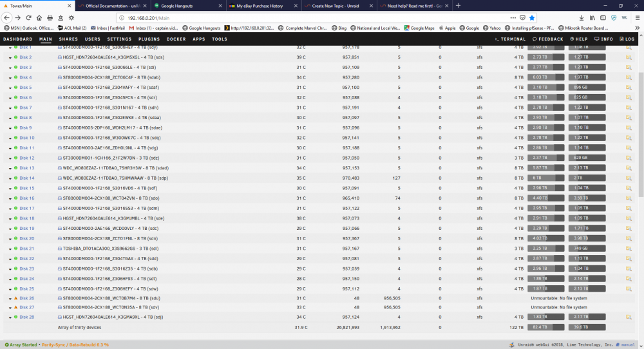Close the Official Documentation tab
This screenshot has height=349, width=644.
[x=144, y=6]
